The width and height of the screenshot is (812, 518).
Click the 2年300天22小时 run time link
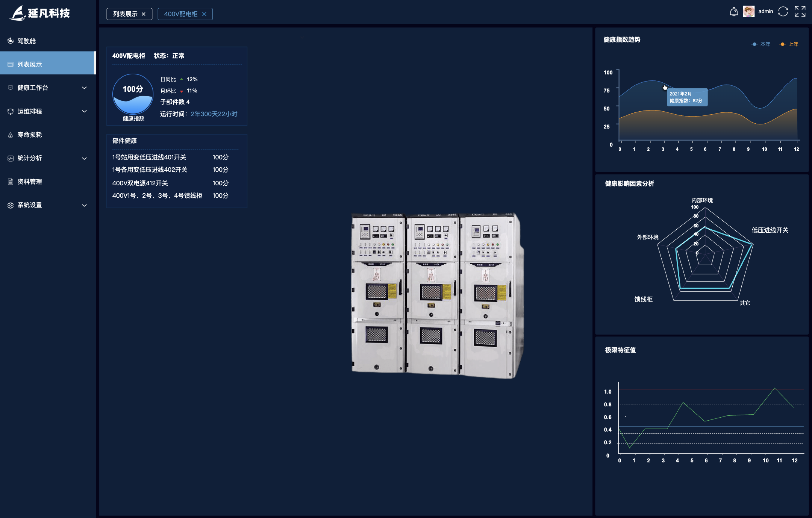pos(214,114)
